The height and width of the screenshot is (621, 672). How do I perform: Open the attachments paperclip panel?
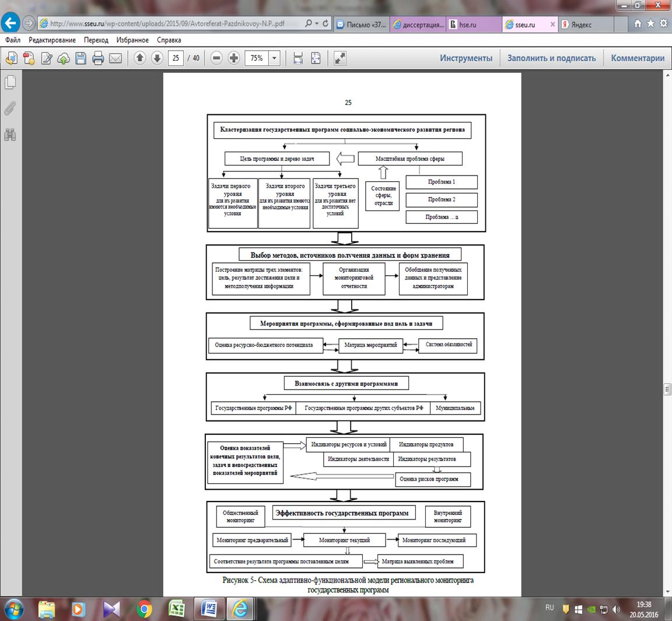(10, 109)
